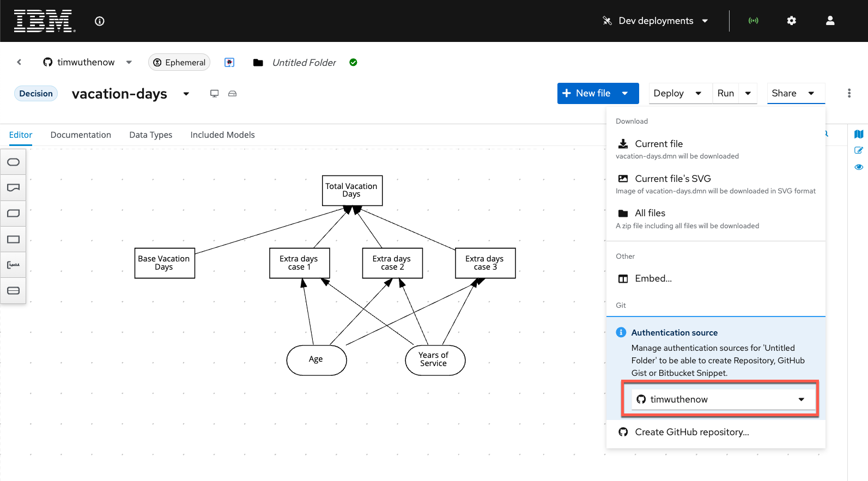Click the drive storage icon

click(x=232, y=94)
